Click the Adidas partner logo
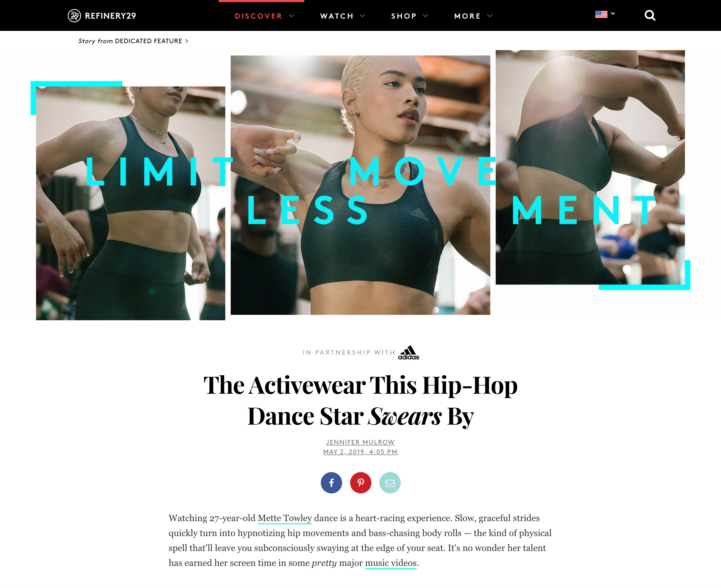 coord(408,352)
